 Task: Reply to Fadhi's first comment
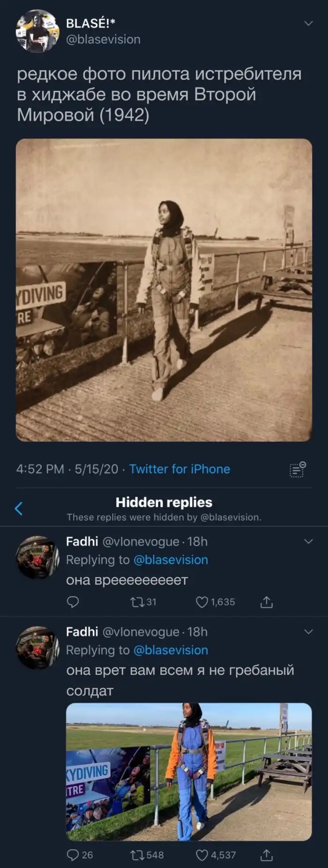point(73,602)
